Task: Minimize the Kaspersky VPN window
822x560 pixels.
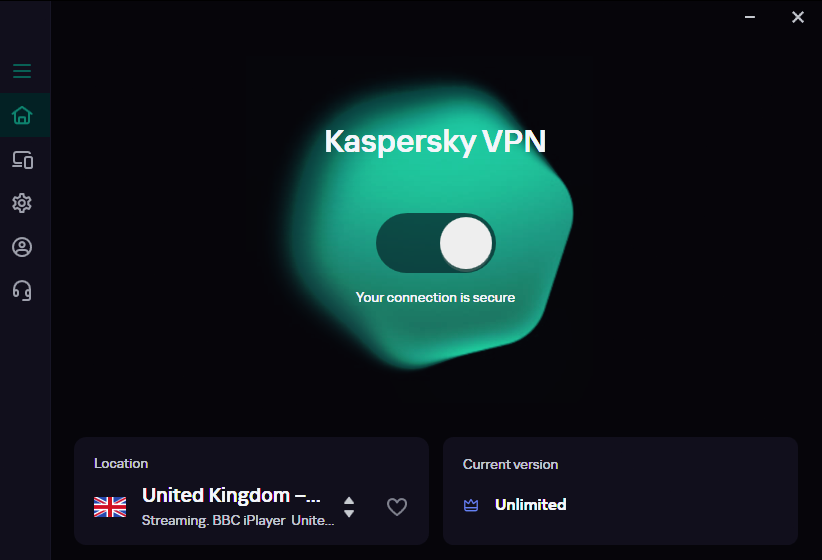Action: click(750, 17)
